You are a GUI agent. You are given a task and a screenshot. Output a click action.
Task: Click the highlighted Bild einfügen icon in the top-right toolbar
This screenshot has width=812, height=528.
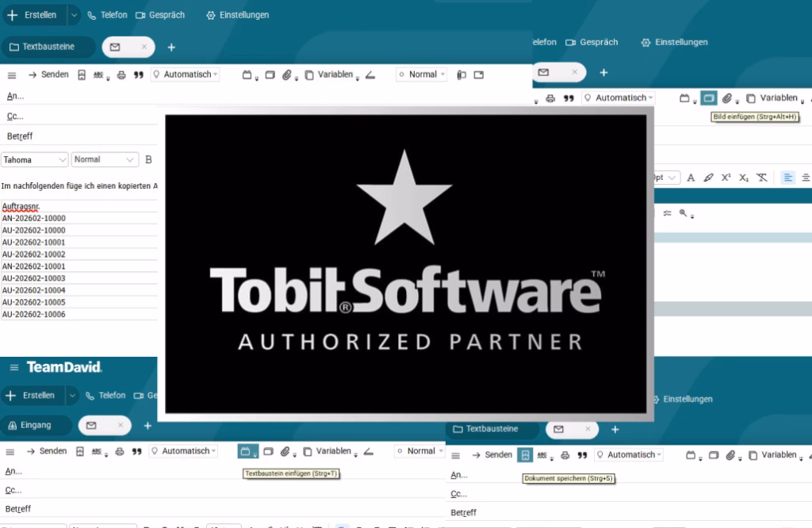(x=708, y=98)
